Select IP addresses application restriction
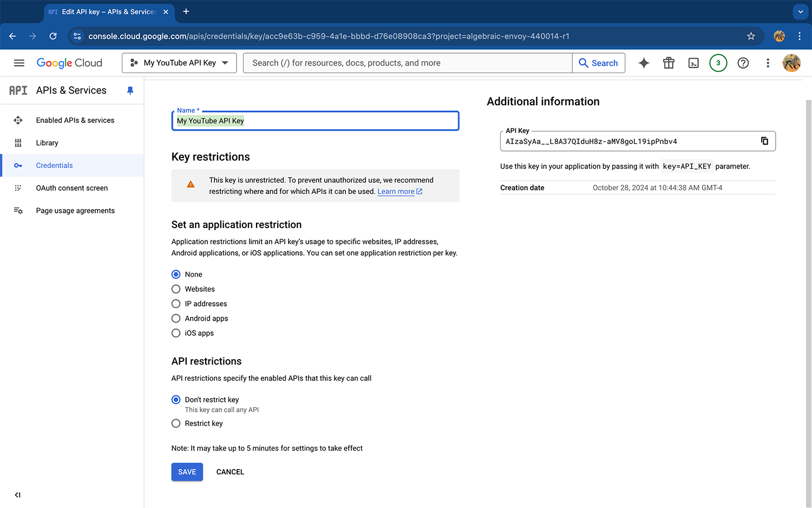The height and width of the screenshot is (508, 812). point(176,304)
